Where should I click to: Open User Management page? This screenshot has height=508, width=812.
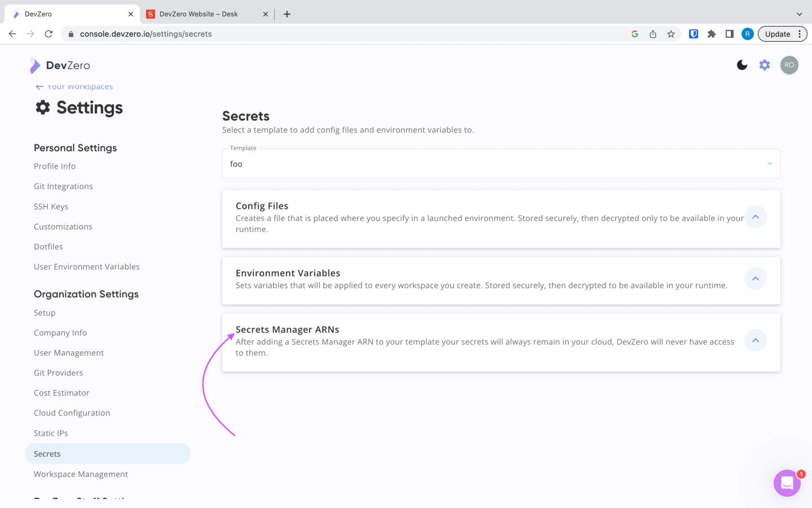(69, 353)
